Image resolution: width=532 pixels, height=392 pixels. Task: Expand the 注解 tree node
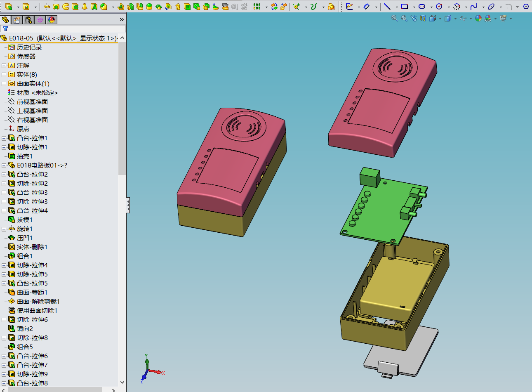(x=4, y=66)
